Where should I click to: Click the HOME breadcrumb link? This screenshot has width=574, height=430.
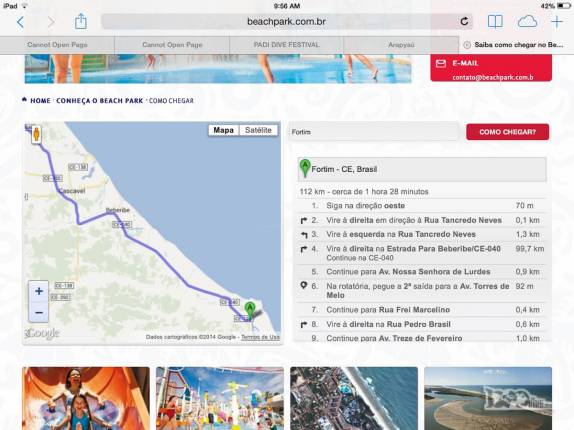pyautogui.click(x=40, y=101)
